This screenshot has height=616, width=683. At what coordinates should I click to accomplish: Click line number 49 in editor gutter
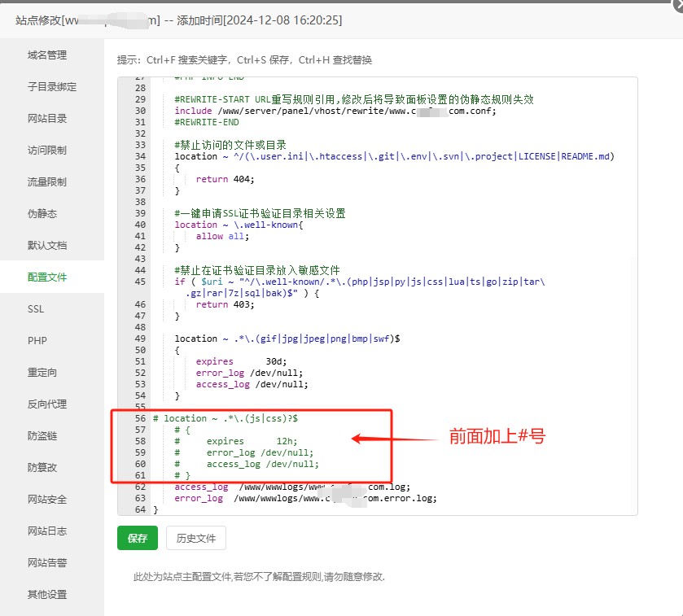pos(139,339)
